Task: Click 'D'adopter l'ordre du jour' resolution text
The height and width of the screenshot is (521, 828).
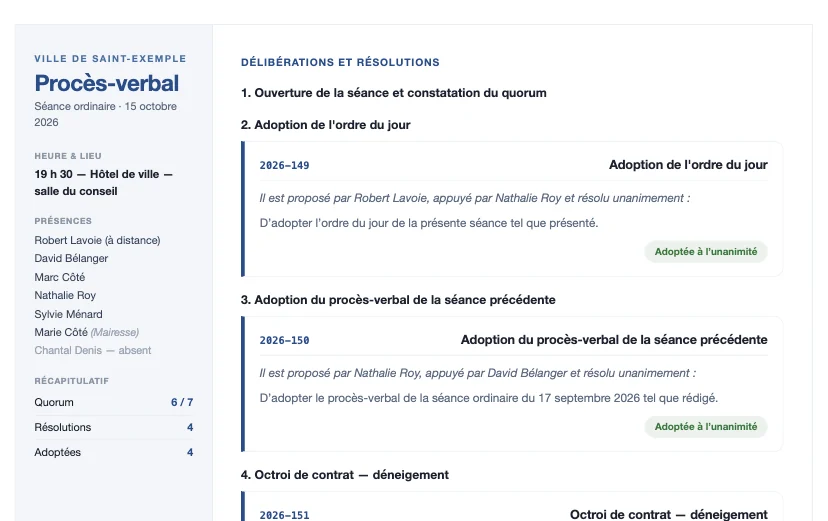Action: [x=429, y=223]
